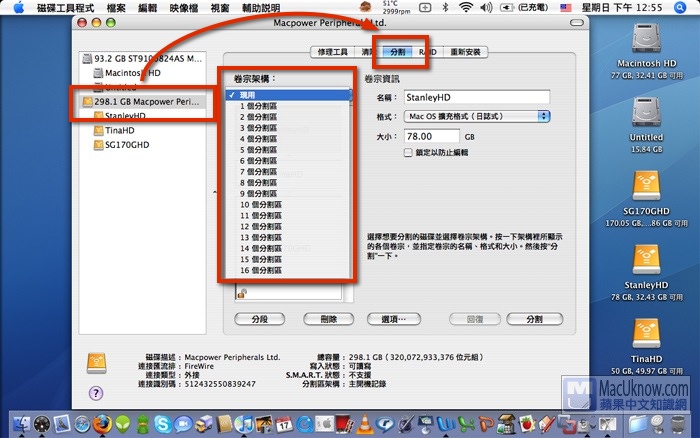Click the Bluetooth menu bar icon
Viewport: 700px width, 438px height.
(x=445, y=7)
